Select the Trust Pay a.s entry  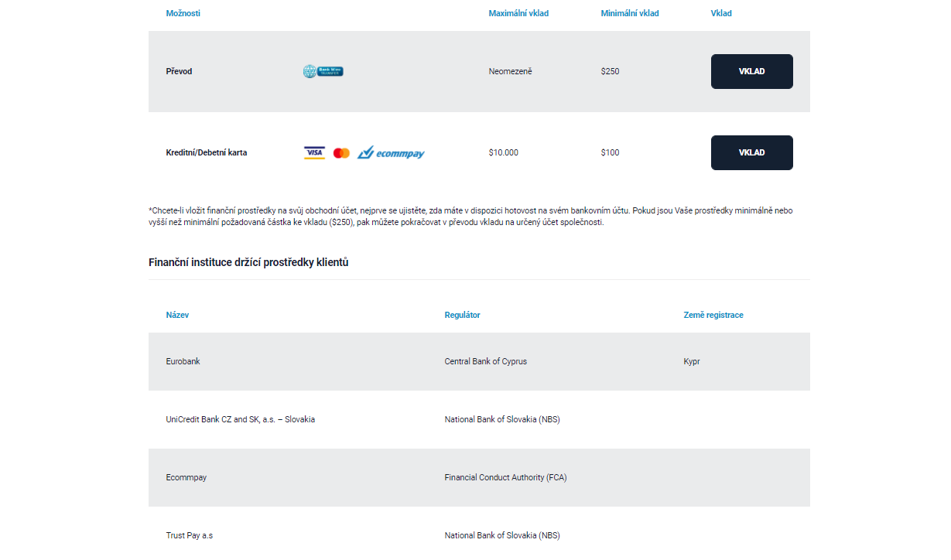pyautogui.click(x=189, y=535)
